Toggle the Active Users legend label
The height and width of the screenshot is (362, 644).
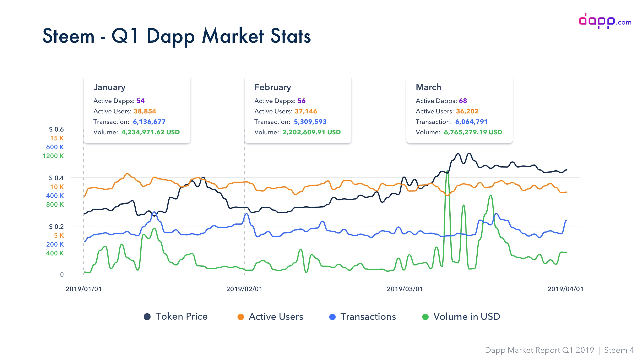276,317
